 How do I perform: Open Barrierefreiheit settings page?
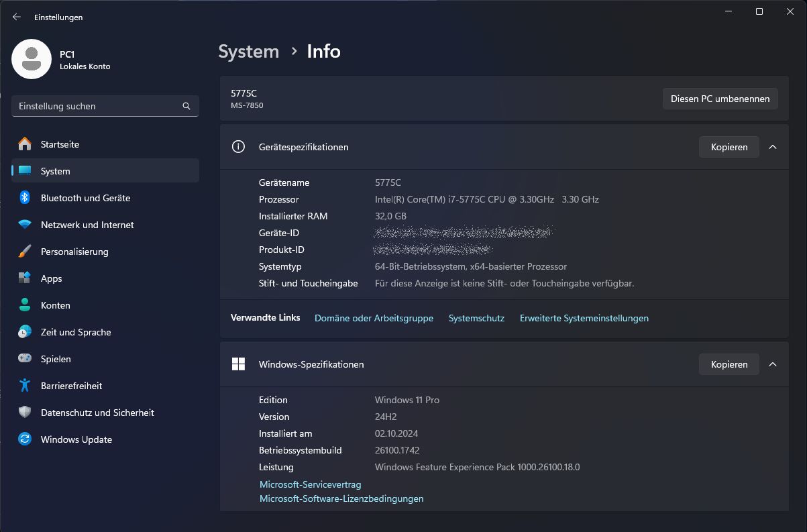pyautogui.click(x=105, y=386)
